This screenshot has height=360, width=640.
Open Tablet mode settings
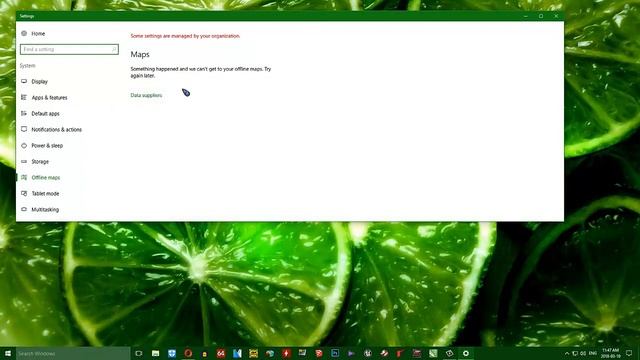coord(45,193)
